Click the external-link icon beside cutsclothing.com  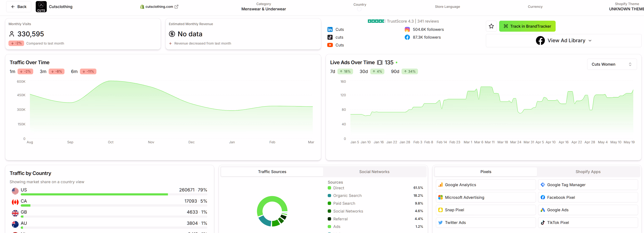coord(177,7)
